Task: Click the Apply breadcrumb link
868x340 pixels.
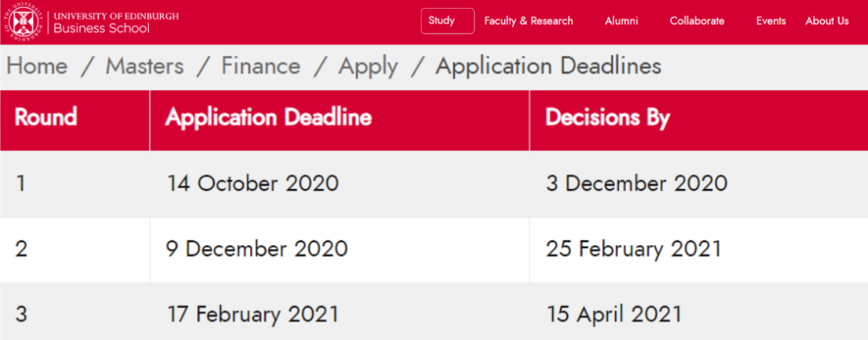Action: point(368,67)
